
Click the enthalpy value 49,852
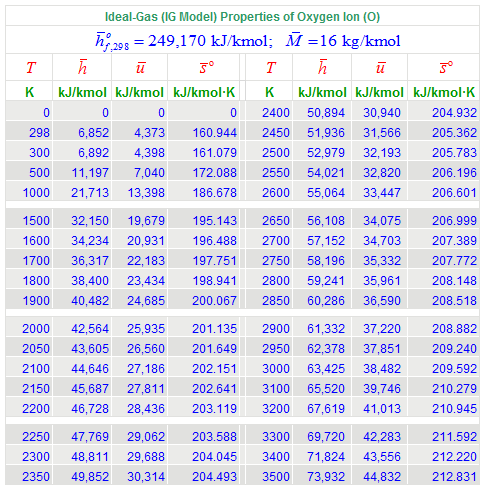click(90, 477)
